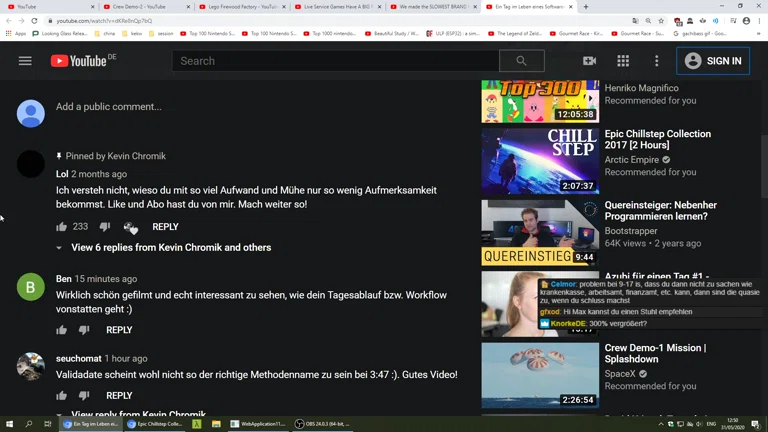Viewport: 768px width, 432px height.
Task: Open the Arctic Empire channel
Action: tap(631, 160)
